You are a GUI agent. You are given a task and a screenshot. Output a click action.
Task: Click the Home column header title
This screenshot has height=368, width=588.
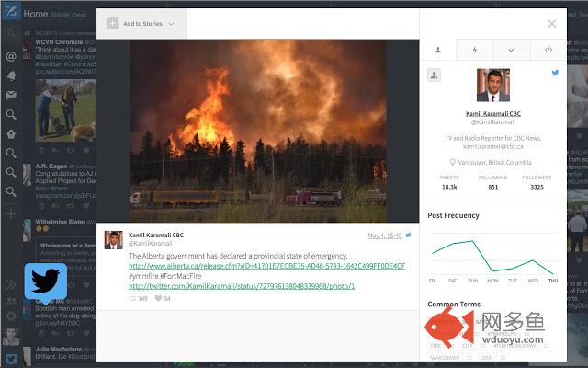pos(36,15)
